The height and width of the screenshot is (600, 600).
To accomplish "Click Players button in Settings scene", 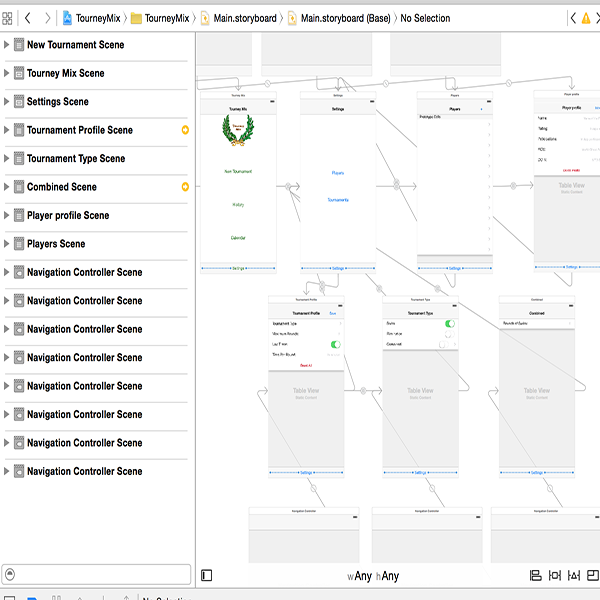I will click(x=338, y=173).
